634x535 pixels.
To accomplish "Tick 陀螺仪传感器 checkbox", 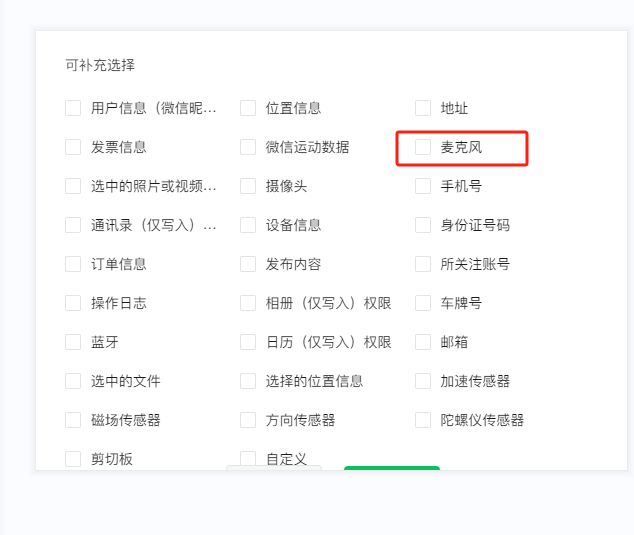I will 423,420.
